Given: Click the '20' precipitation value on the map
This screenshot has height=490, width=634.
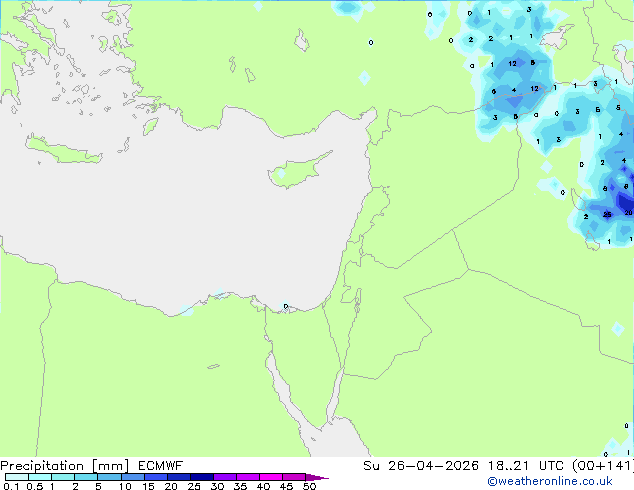Looking at the screenshot, I should (628, 212).
